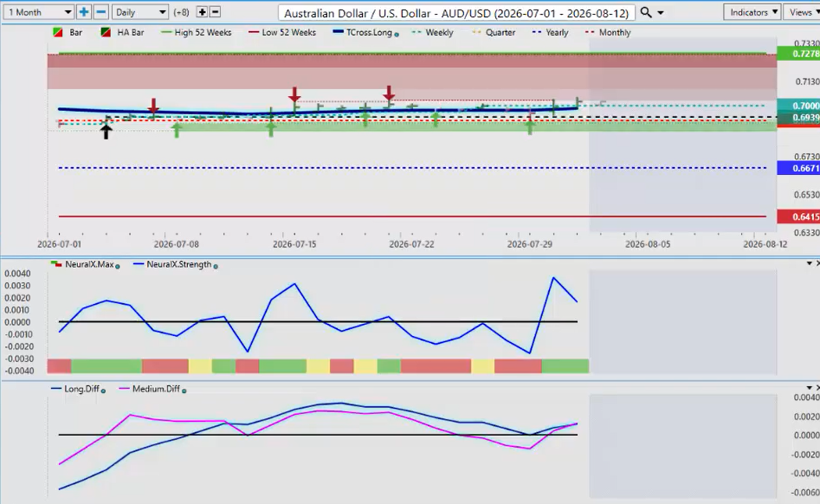The width and height of the screenshot is (820, 504).
Task: Toggle the Low 52 Weeks legend entry
Action: [282, 32]
